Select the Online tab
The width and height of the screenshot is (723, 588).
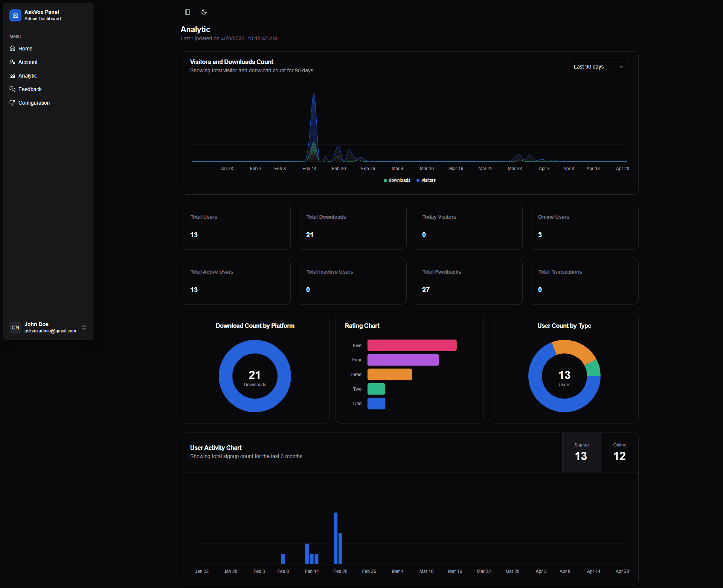point(619,452)
